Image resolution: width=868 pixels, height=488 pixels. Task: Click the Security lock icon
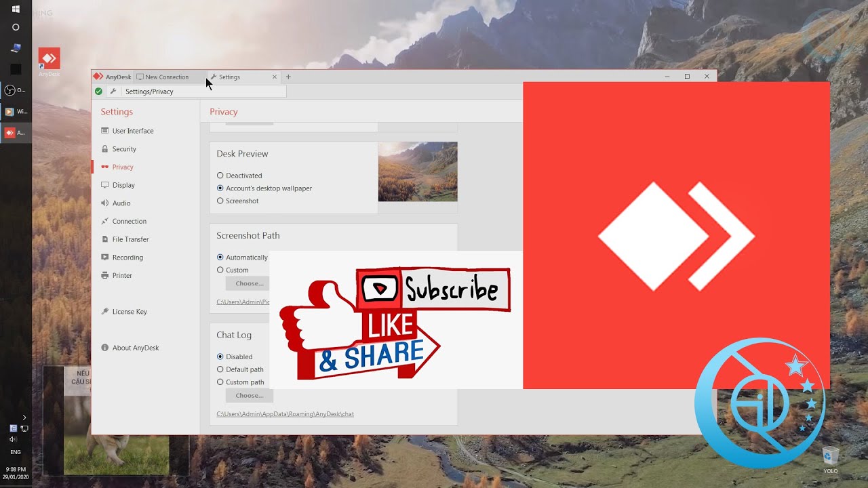point(105,148)
